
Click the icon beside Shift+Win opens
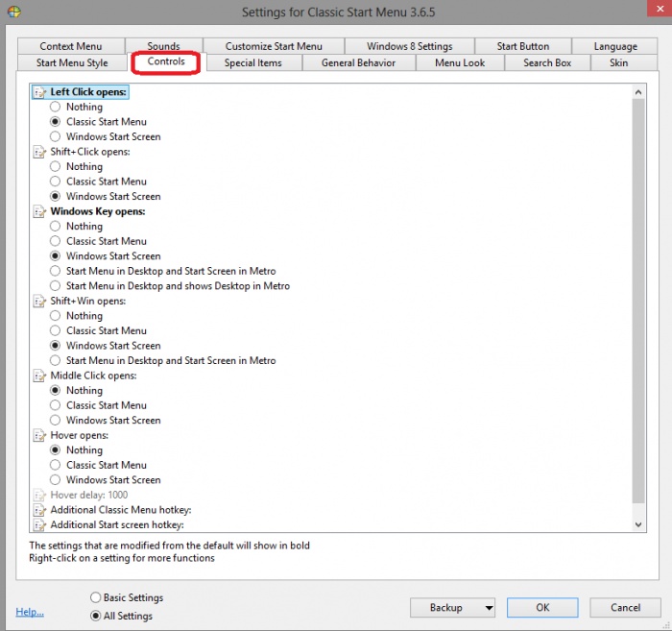pos(40,302)
